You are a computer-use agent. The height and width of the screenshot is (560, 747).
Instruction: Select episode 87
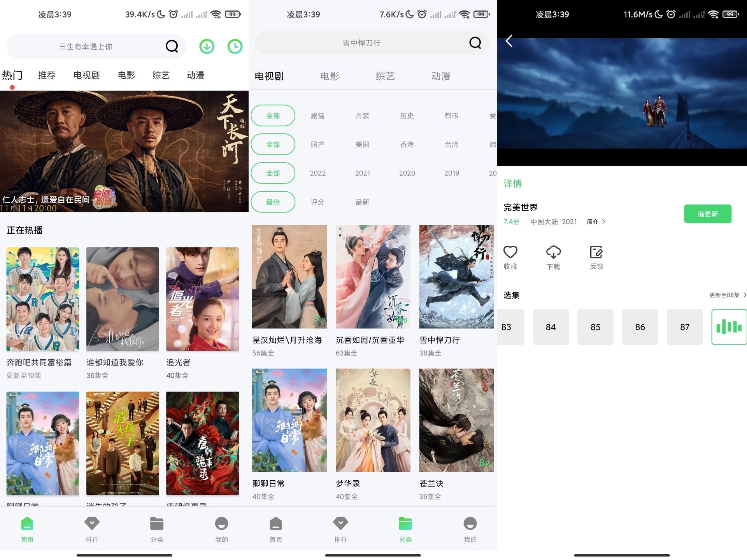pyautogui.click(x=685, y=327)
